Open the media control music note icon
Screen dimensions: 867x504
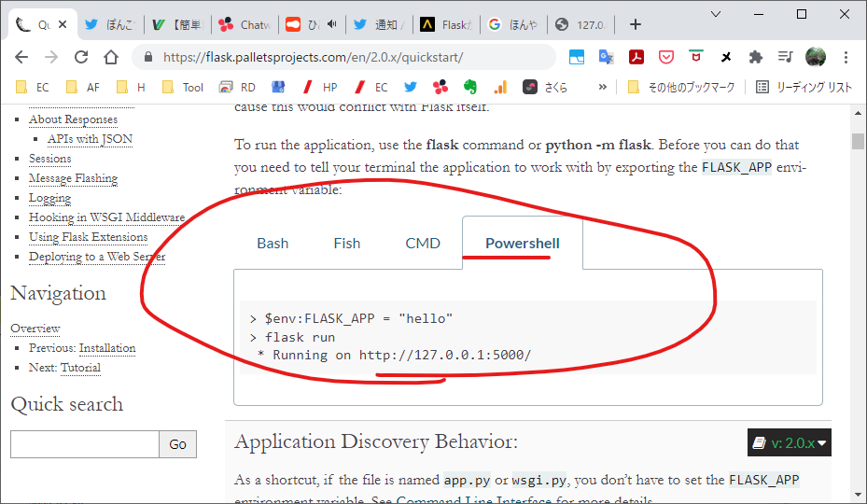785,57
